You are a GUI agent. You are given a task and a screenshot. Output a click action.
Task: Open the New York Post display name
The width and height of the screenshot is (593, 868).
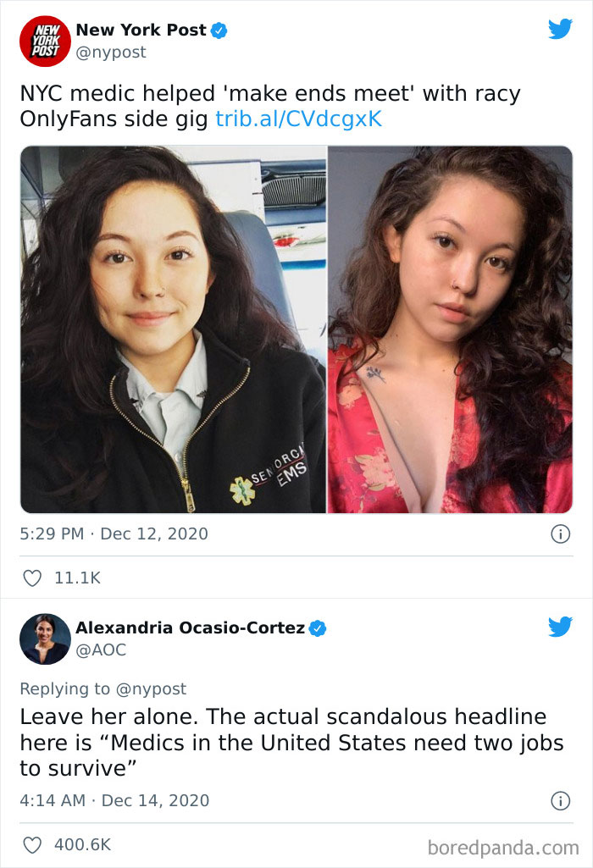pos(141,30)
